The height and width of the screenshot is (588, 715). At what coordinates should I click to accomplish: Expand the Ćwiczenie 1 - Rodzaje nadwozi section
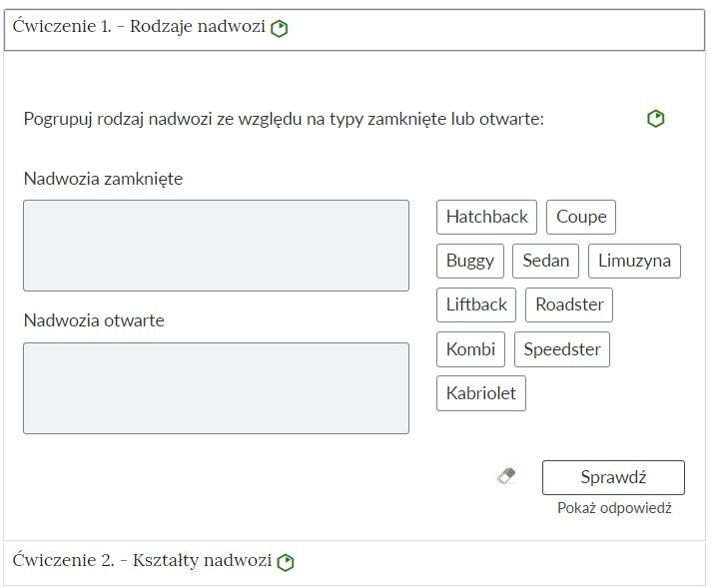coord(139,28)
